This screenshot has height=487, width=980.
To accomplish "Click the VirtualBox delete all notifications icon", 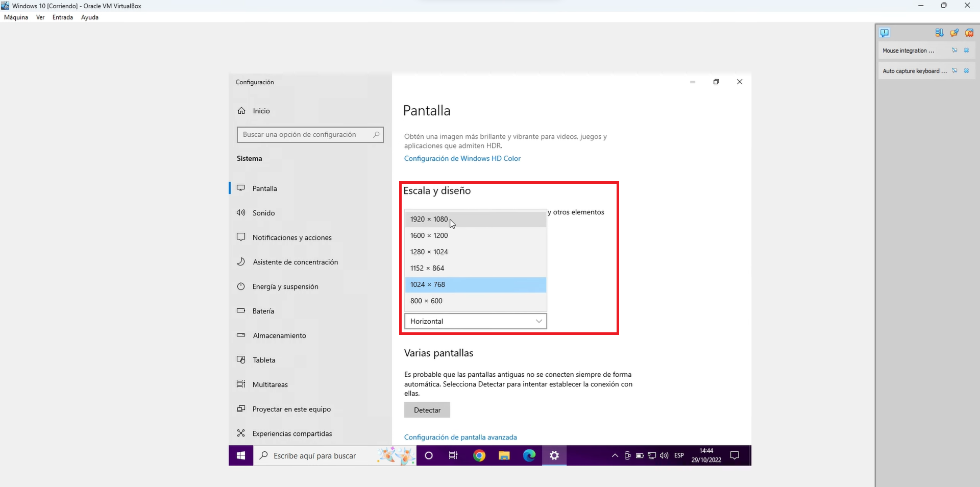I will pyautogui.click(x=969, y=32).
